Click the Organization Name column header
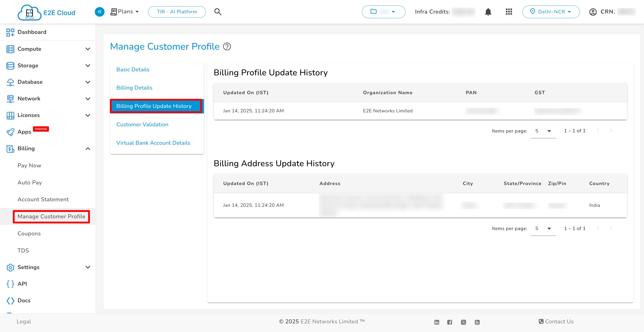Image resolution: width=644 pixels, height=332 pixels. tap(388, 93)
